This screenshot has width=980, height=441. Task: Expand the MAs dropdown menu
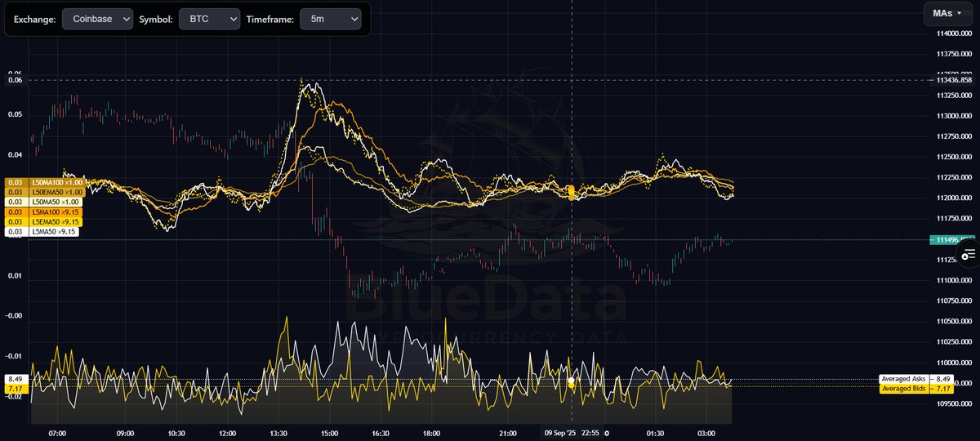tap(947, 13)
